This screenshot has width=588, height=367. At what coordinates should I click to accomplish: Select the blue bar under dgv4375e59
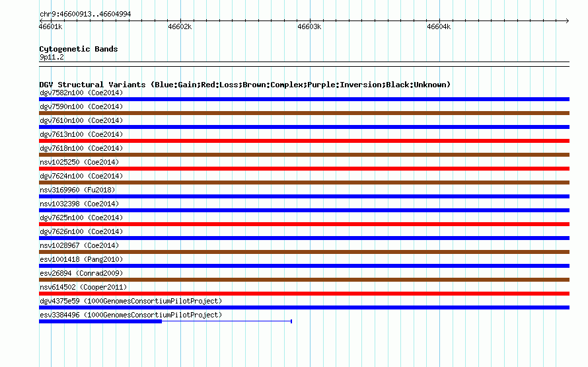coord(304,307)
